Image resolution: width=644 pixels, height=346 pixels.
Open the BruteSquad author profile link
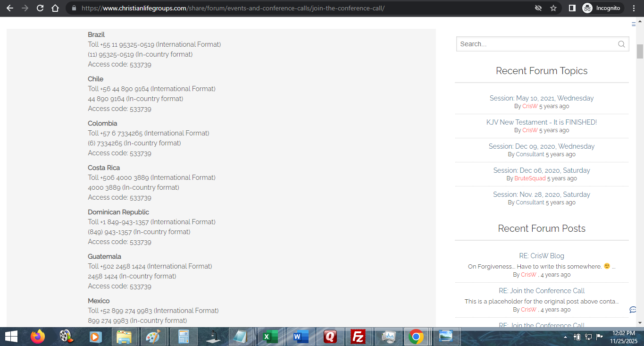[530, 178]
